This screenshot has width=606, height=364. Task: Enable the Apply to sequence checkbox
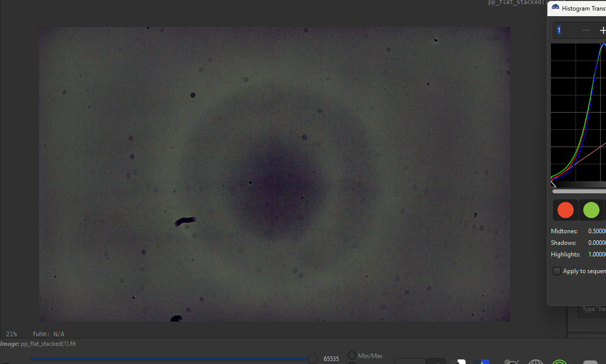(x=557, y=271)
